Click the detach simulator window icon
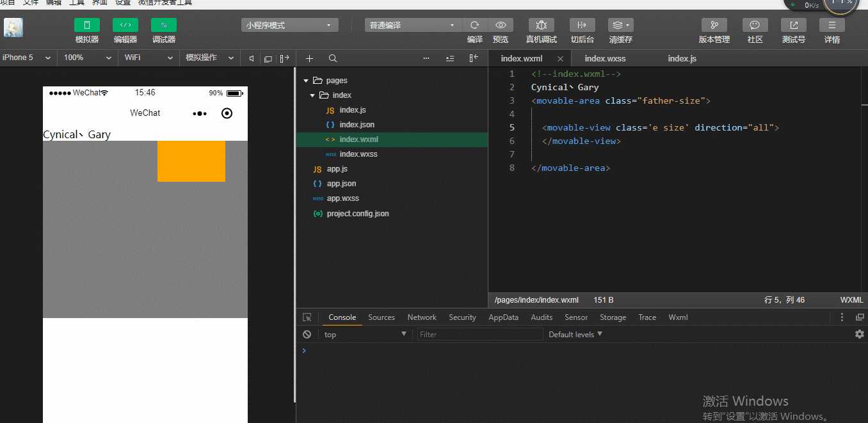The width and height of the screenshot is (868, 423). 268,58
